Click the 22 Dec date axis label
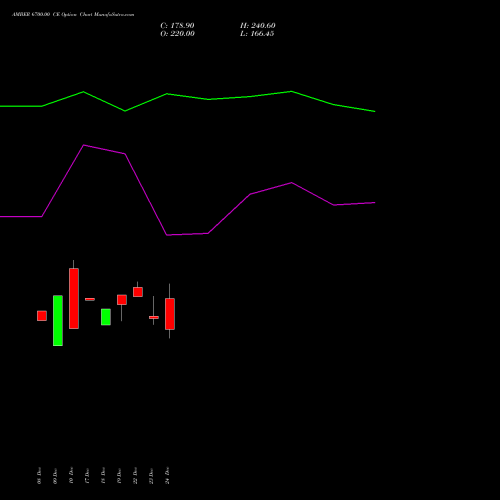The image size is (500, 500). 135,476
